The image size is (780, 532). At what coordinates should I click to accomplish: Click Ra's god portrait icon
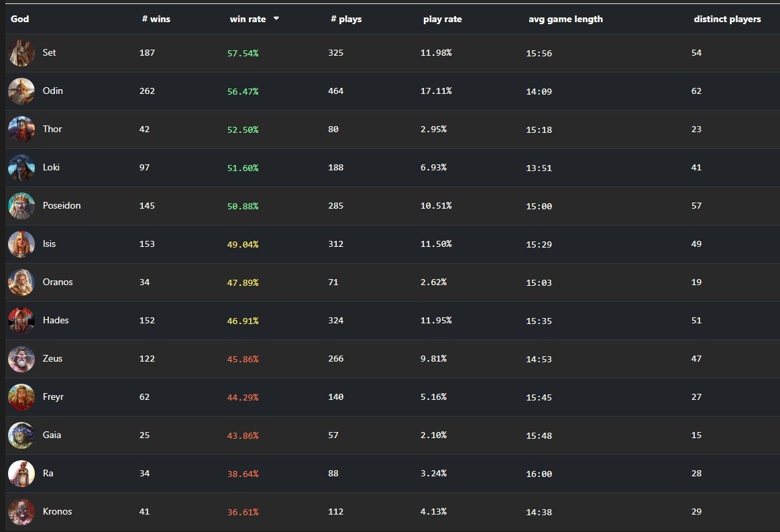coord(21,473)
